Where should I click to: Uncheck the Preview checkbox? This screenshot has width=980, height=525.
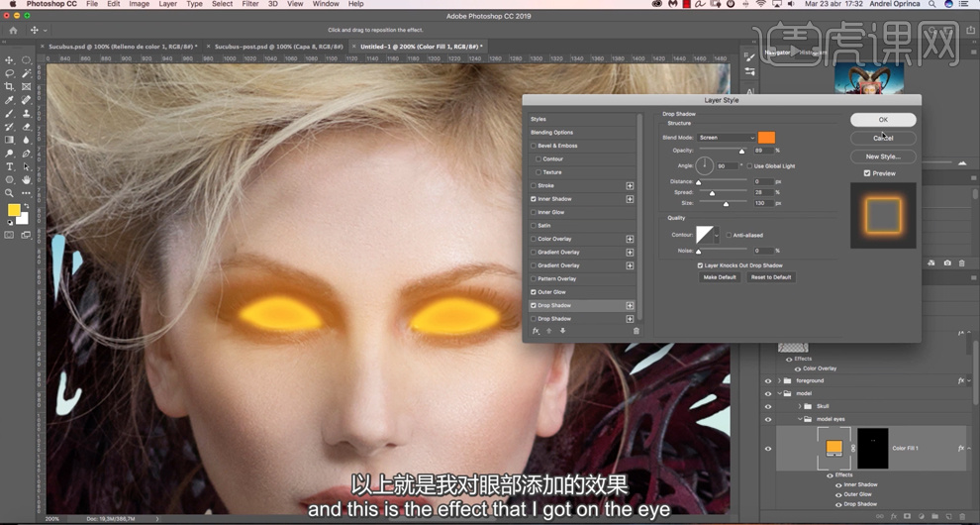click(867, 173)
